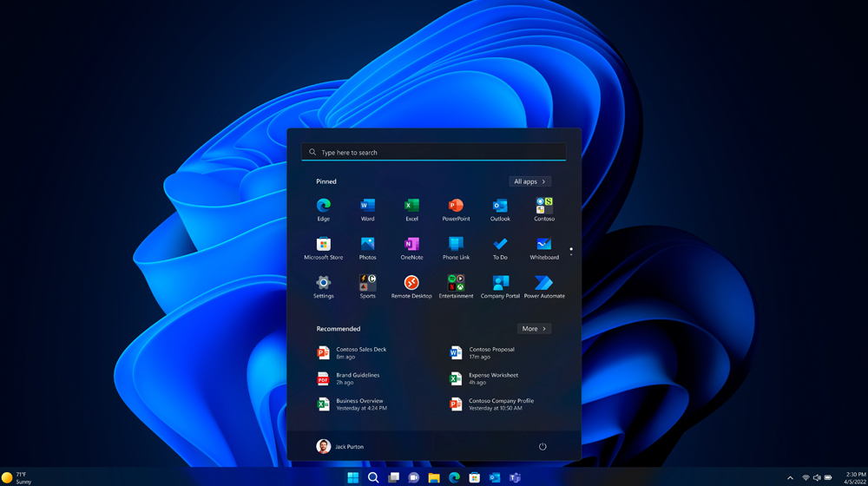Click the volume speaker tray icon
The image size is (868, 486).
pyautogui.click(x=817, y=477)
